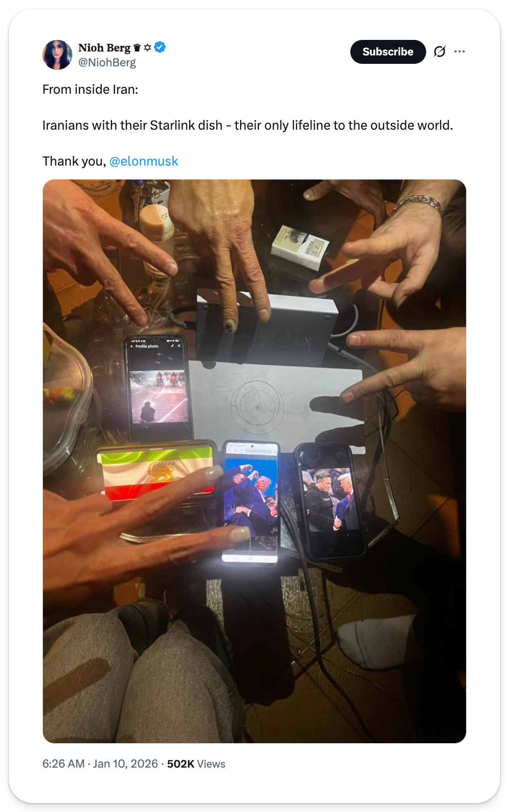Click the Jan 10, 2026 date
The height and width of the screenshot is (812, 509).
[x=125, y=764]
